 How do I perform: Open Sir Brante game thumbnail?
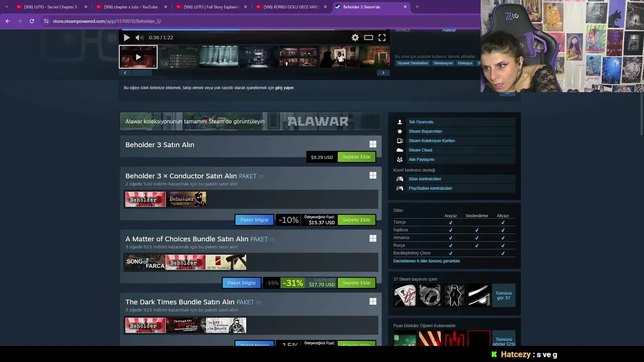pyautogui.click(x=226, y=325)
